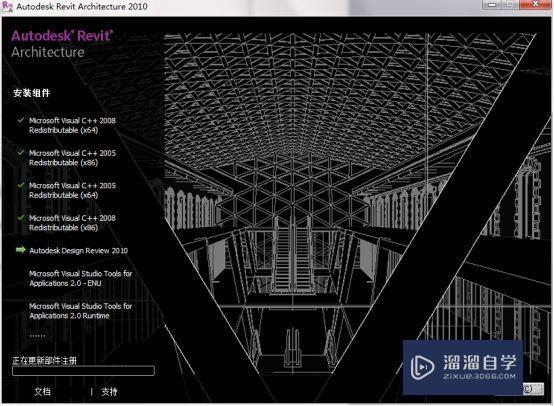The width and height of the screenshot is (554, 406).
Task: Select Microsoft Visual C++ 2008 Redistributable (x86) text
Action: click(x=72, y=223)
